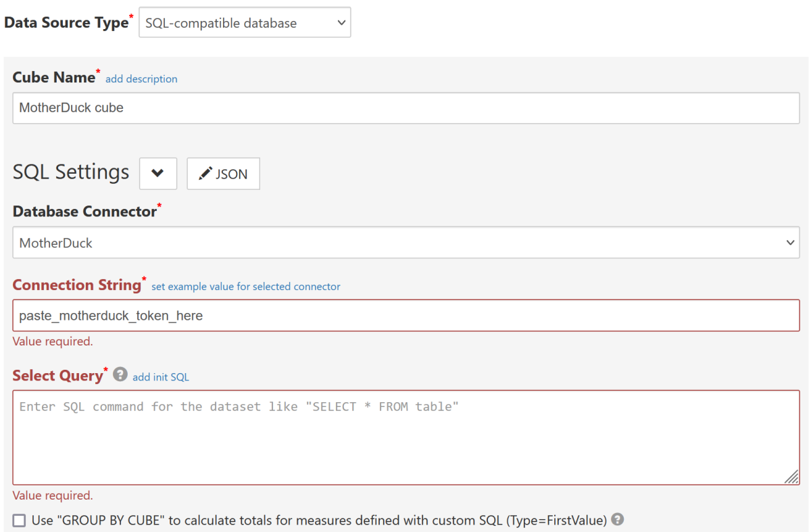Click the add init SQL link
The height and width of the screenshot is (532, 811).
(160, 377)
